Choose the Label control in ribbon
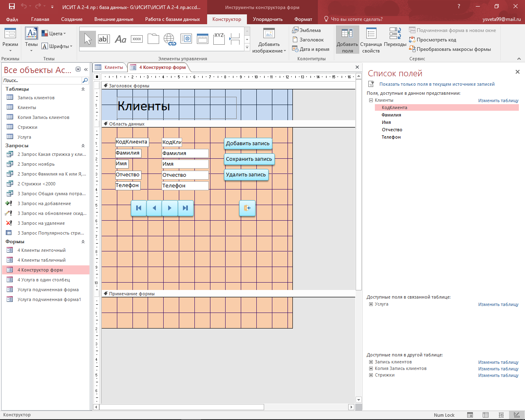The height and width of the screenshot is (420, 525). tap(120, 39)
